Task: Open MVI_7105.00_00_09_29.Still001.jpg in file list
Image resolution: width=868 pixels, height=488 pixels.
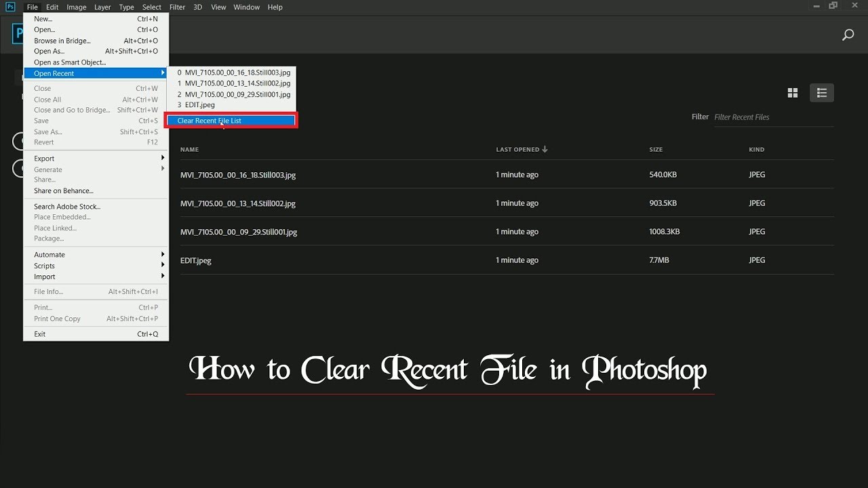Action: tap(239, 232)
